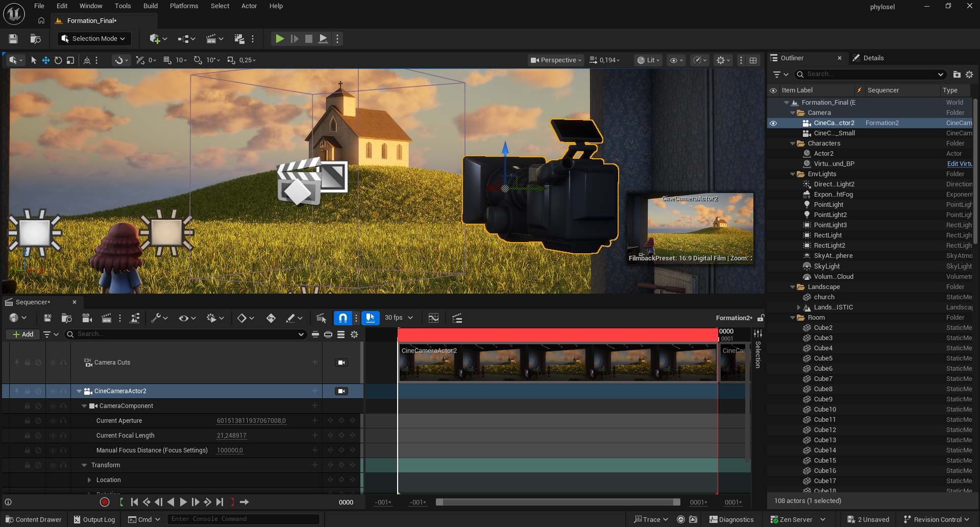980x527 pixels.
Task: Toggle the Sequencer auto-scroll button
Action: (x=371, y=318)
